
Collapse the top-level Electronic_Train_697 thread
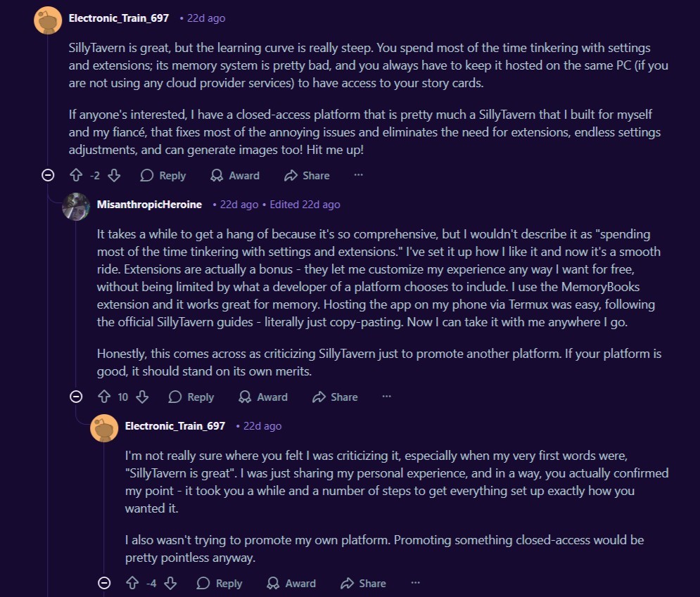[x=48, y=175]
